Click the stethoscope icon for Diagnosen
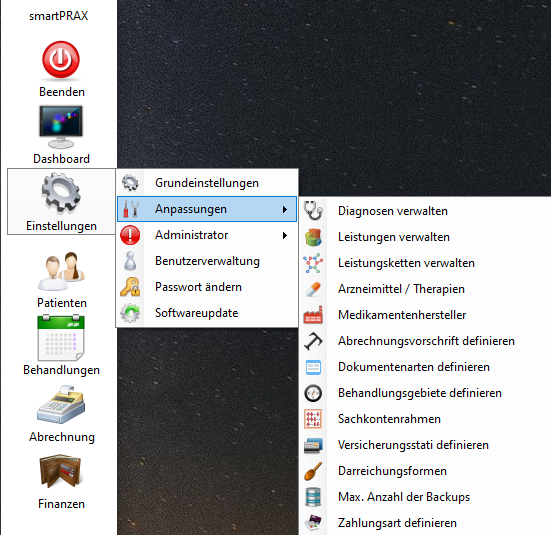This screenshot has height=535, width=551. tap(313, 211)
